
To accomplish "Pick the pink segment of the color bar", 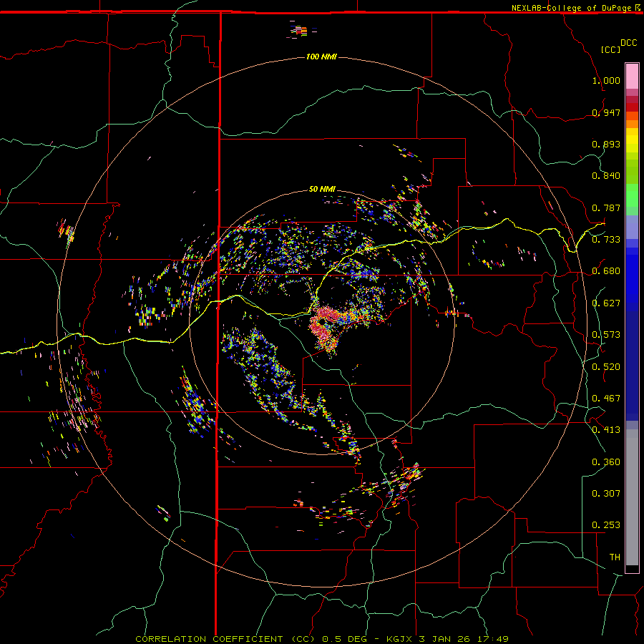I will pos(632,76).
